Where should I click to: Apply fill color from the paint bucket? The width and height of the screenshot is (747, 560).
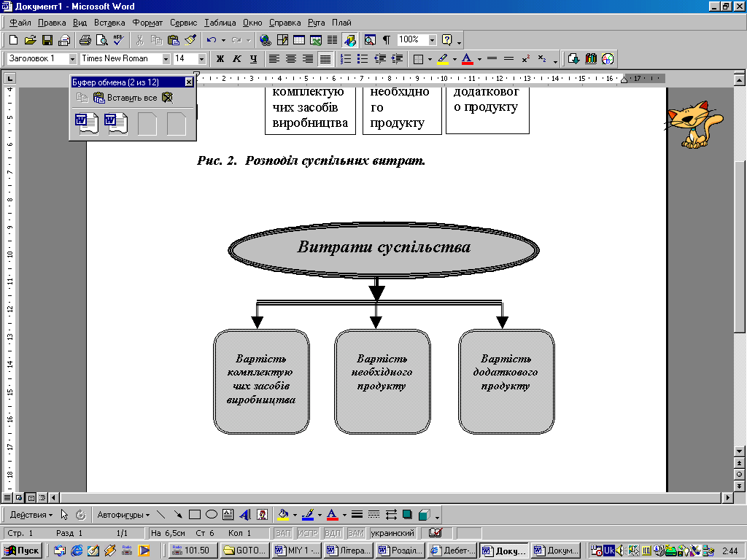[284, 514]
